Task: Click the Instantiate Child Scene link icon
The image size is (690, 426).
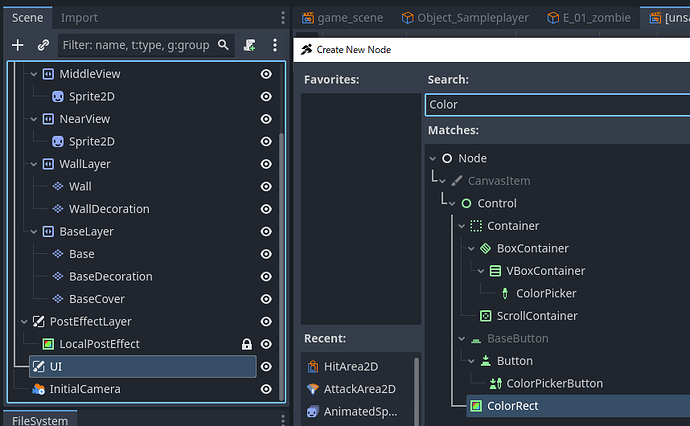Action: (x=43, y=45)
